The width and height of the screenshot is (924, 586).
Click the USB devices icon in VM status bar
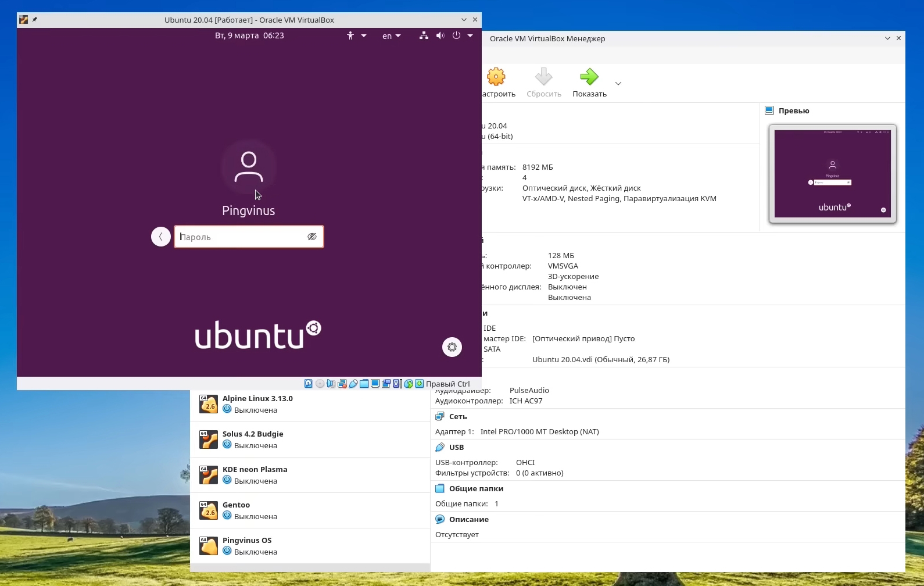coord(353,384)
